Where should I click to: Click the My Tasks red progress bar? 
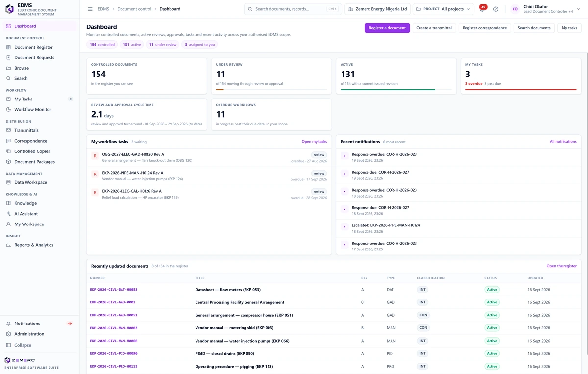[x=521, y=90]
